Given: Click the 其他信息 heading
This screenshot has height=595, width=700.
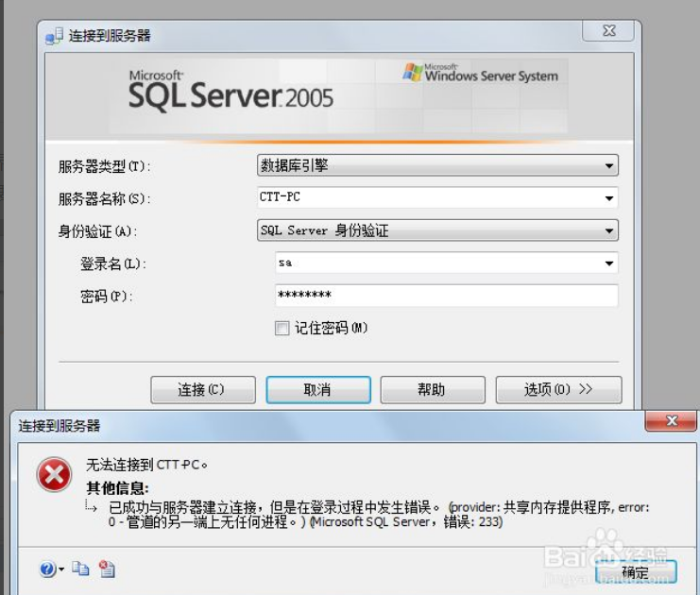Looking at the screenshot, I should click(x=117, y=488).
